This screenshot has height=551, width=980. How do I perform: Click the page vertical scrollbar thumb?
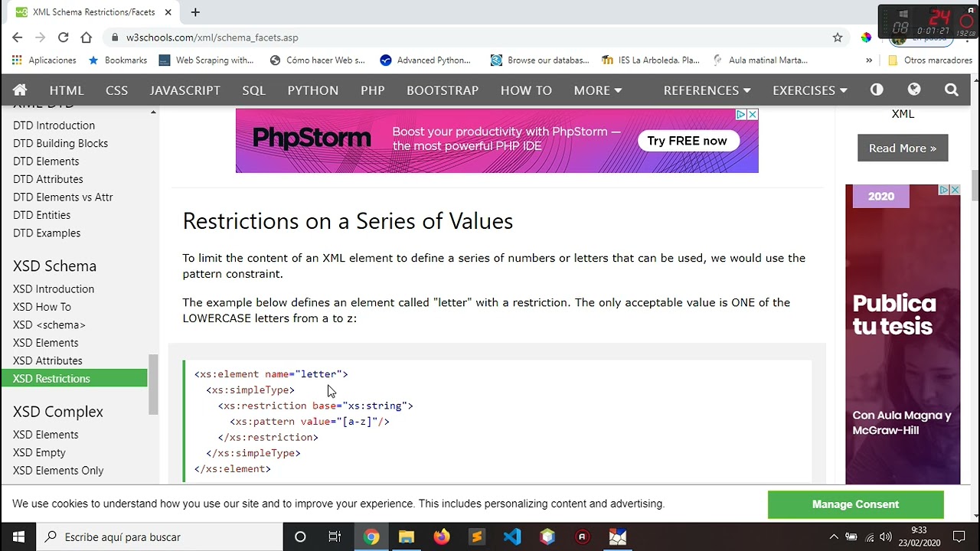[975, 184]
